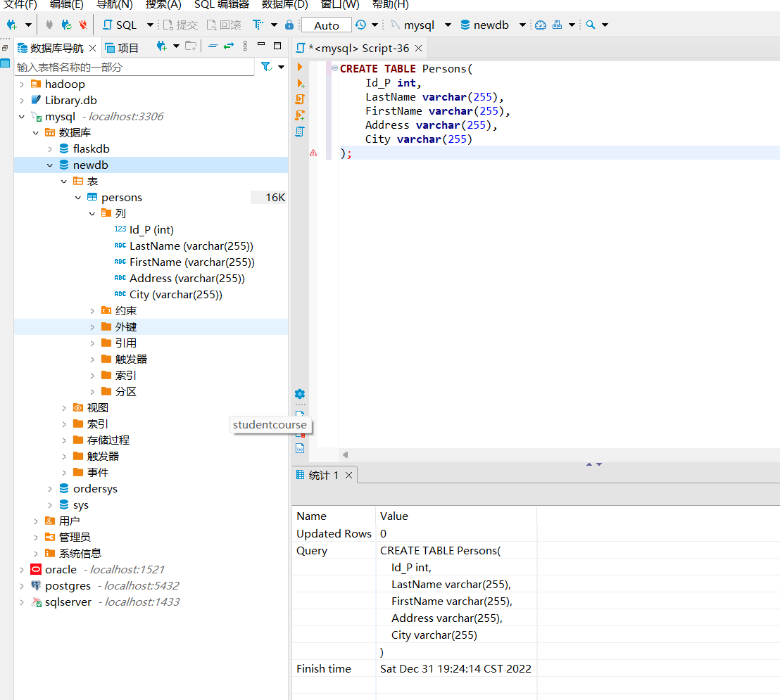Click the blue gear settings icon in editor

pos(300,394)
